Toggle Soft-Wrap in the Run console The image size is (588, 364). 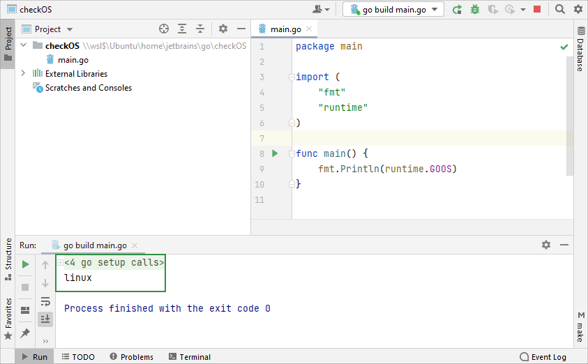point(45,301)
